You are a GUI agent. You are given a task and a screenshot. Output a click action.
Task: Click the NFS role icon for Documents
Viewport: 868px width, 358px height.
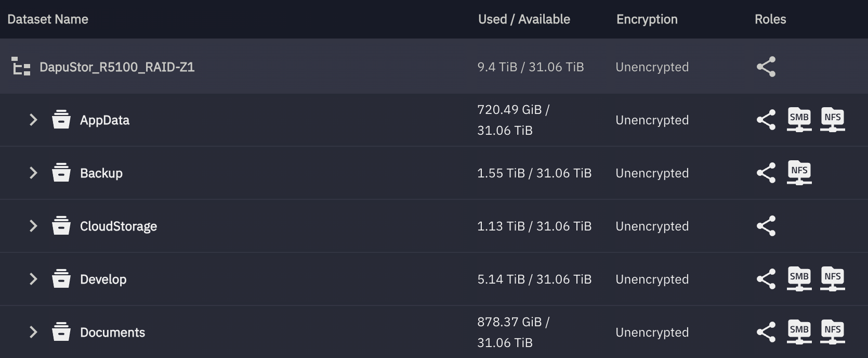click(x=832, y=332)
